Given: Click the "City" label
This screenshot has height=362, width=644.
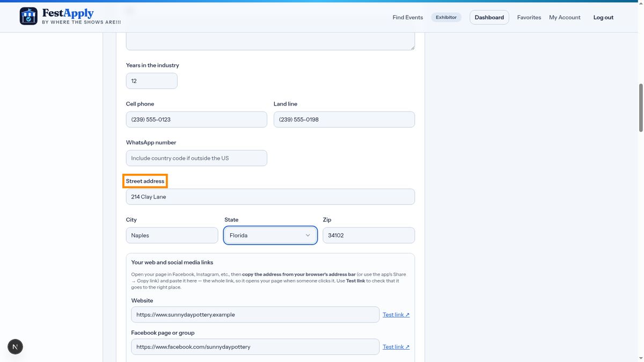Looking at the screenshot, I should tap(131, 220).
